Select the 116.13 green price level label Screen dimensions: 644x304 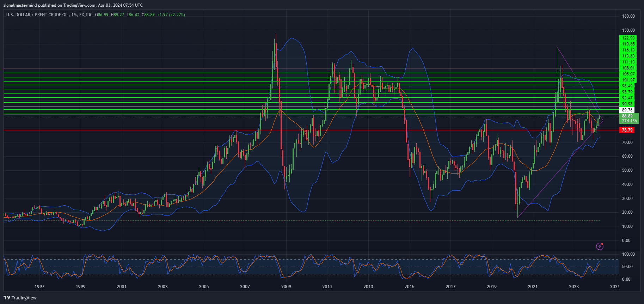(628, 50)
